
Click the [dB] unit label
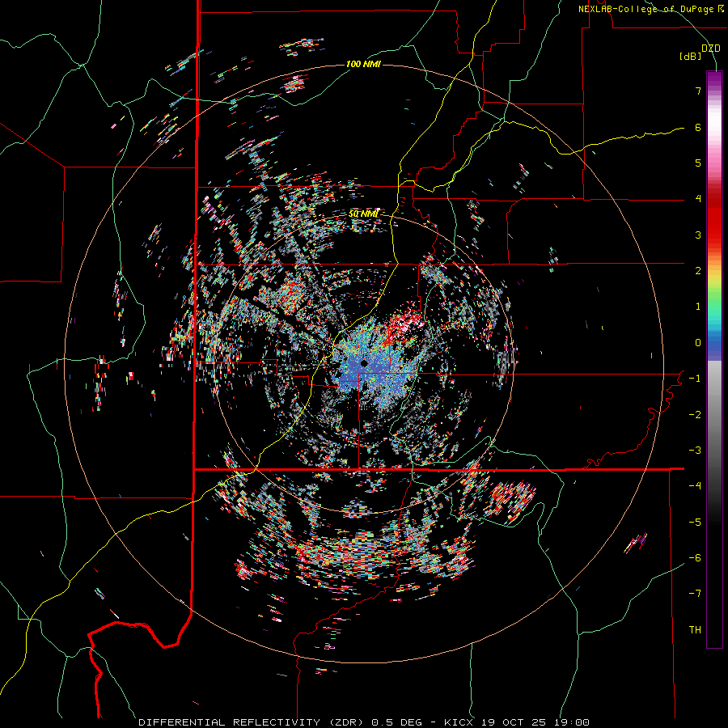coord(691,57)
